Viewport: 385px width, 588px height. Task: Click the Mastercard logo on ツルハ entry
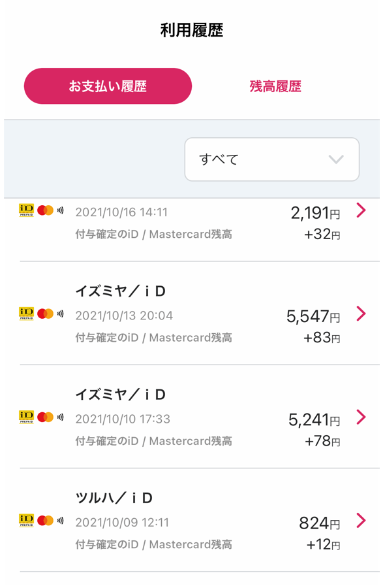[45, 521]
